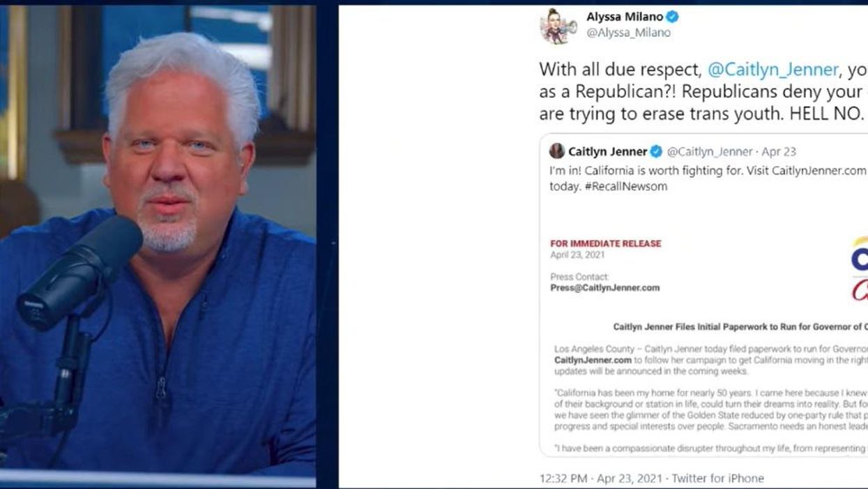
Task: Click the blue verified badge beside Alyssa Milano
Action: (x=673, y=17)
